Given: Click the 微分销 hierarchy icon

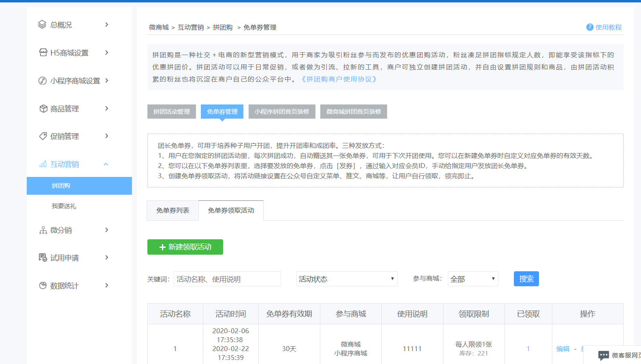Looking at the screenshot, I should (x=43, y=230).
